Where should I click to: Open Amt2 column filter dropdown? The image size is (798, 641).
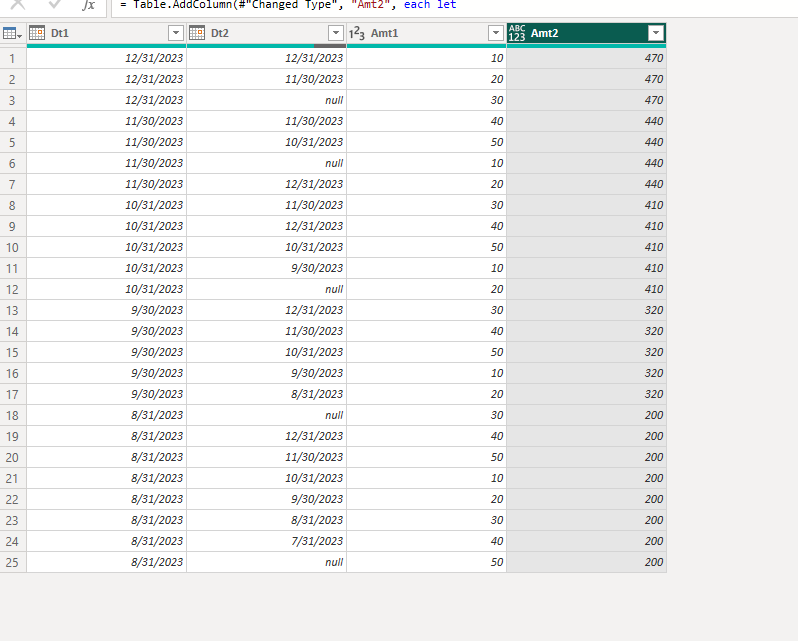pos(656,33)
